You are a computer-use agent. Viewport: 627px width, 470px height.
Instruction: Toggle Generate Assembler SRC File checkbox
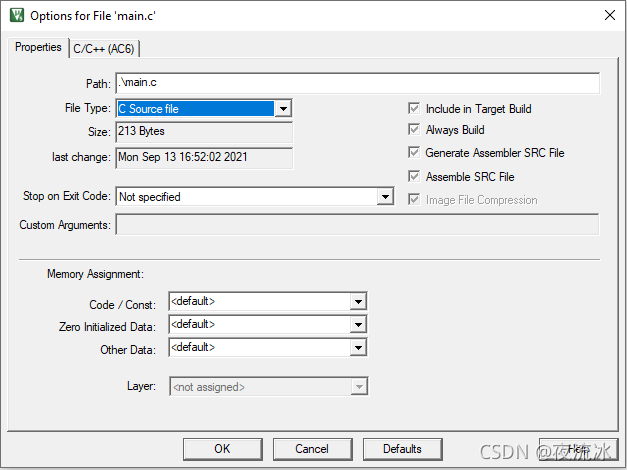pyautogui.click(x=414, y=152)
